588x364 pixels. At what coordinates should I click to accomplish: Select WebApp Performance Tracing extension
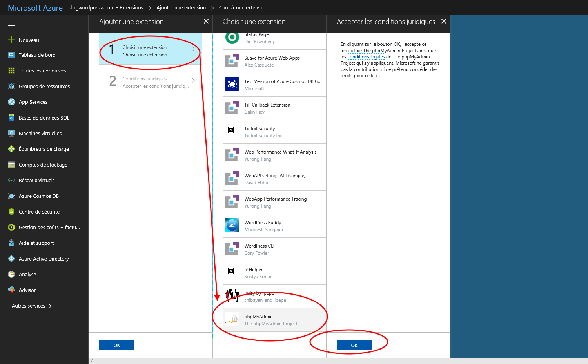(274, 202)
